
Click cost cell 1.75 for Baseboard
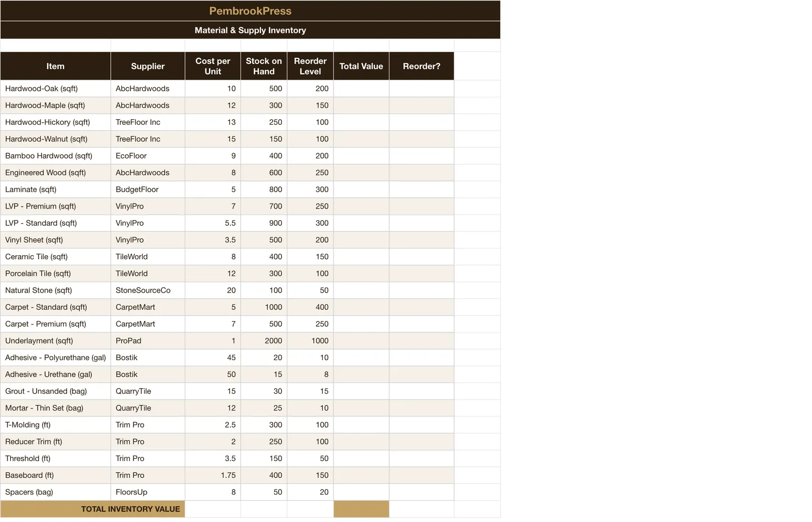[x=213, y=475]
